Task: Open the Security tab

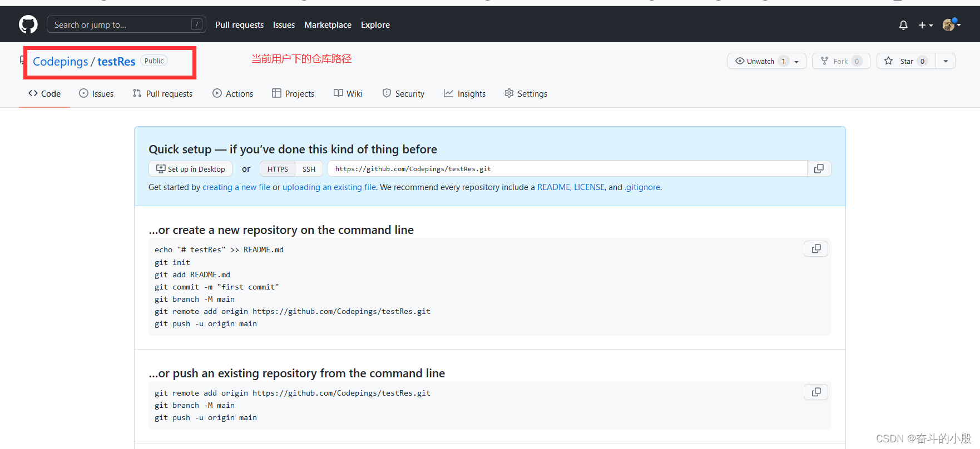Action: click(x=403, y=94)
